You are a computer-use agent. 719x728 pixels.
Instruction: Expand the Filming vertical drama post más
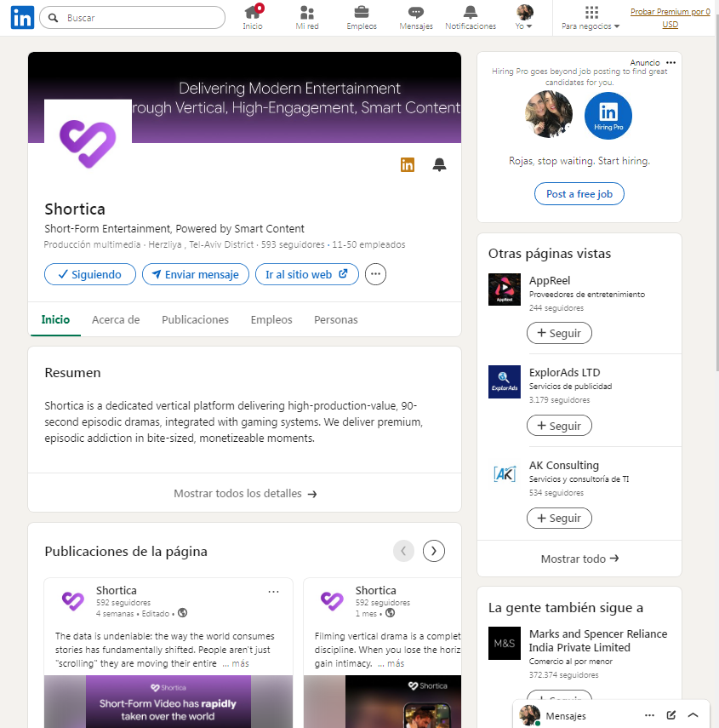click(391, 663)
